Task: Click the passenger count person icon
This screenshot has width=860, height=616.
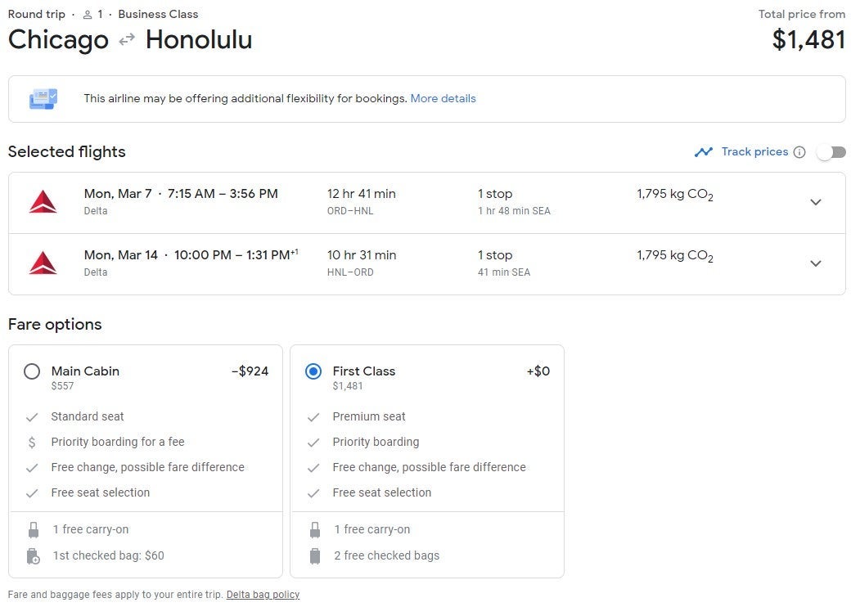Action: tap(88, 15)
